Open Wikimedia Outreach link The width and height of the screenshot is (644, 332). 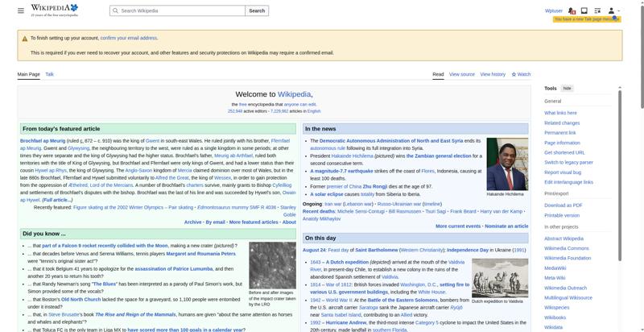[565, 288]
